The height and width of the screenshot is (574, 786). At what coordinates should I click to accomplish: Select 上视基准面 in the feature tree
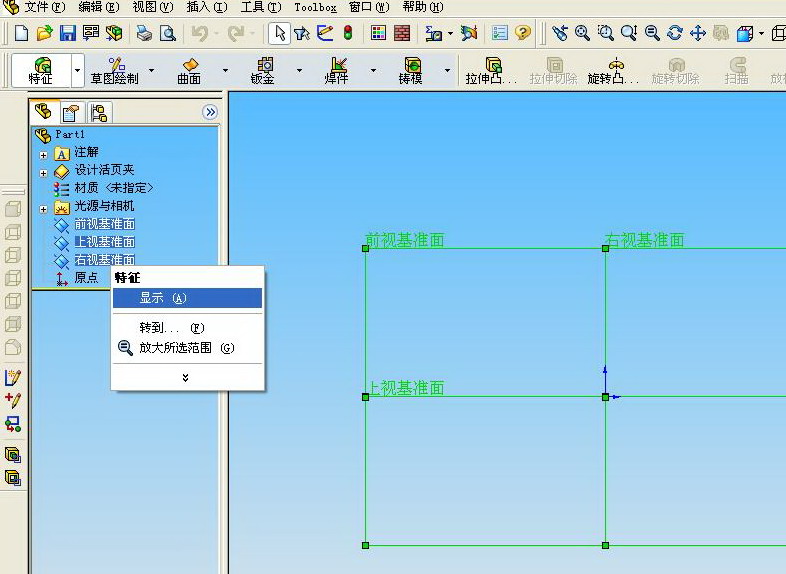104,242
